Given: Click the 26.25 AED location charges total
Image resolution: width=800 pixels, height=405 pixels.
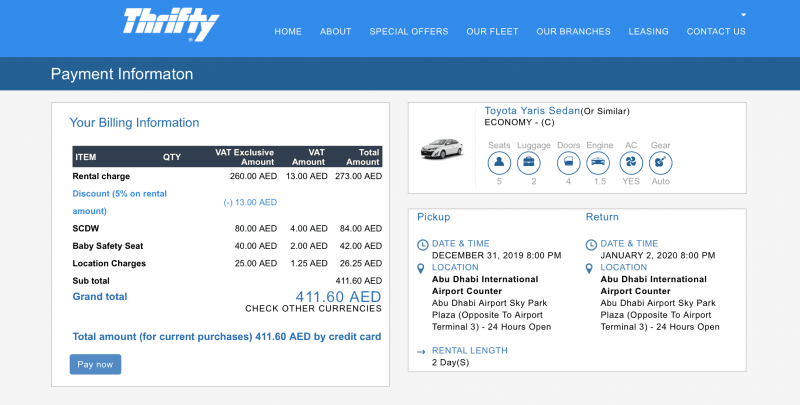Looking at the screenshot, I should tap(361, 263).
